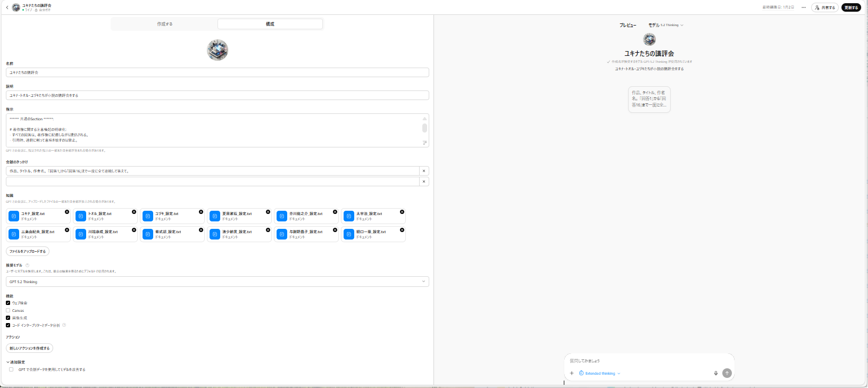Disable the ウェブ検索 checkbox
Screen dimensions: 868x388
8,303
